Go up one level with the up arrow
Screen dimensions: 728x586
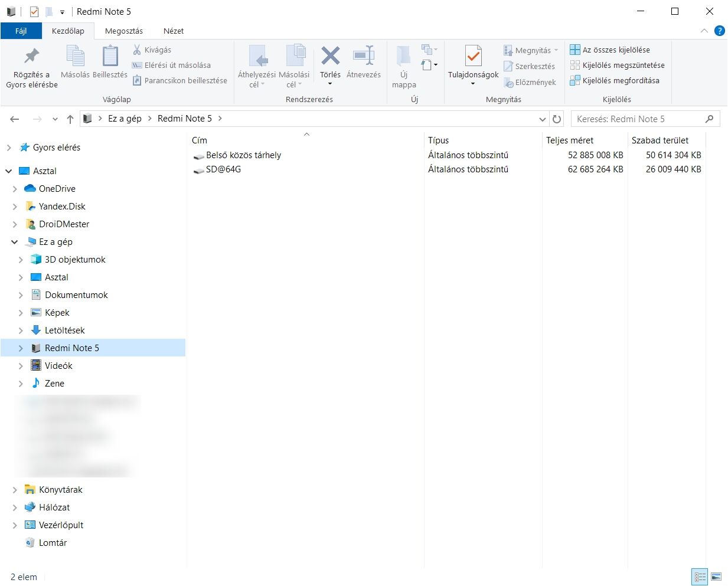[x=70, y=119]
